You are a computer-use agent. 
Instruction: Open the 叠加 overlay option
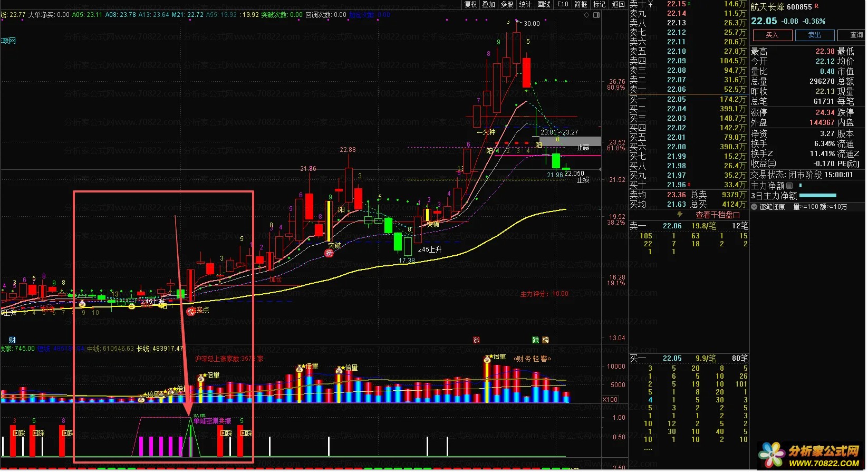tap(489, 4)
